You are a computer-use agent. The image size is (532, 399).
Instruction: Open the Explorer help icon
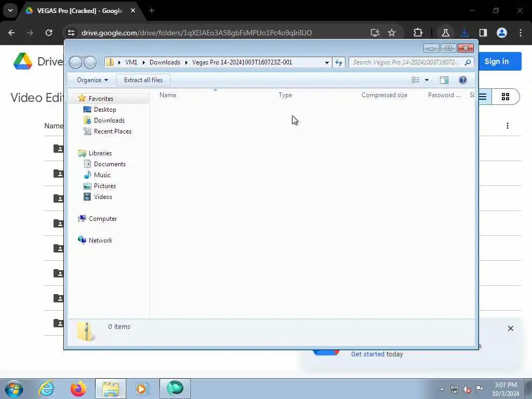click(462, 80)
